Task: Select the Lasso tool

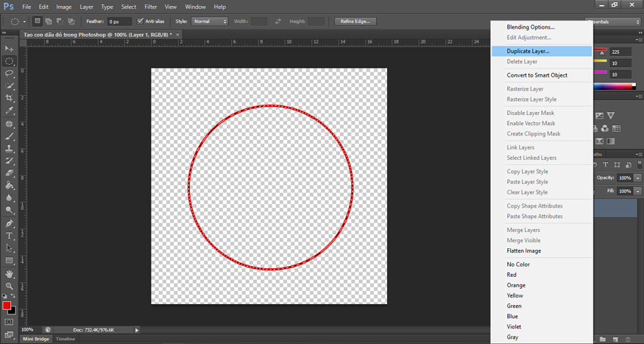Action: point(9,73)
